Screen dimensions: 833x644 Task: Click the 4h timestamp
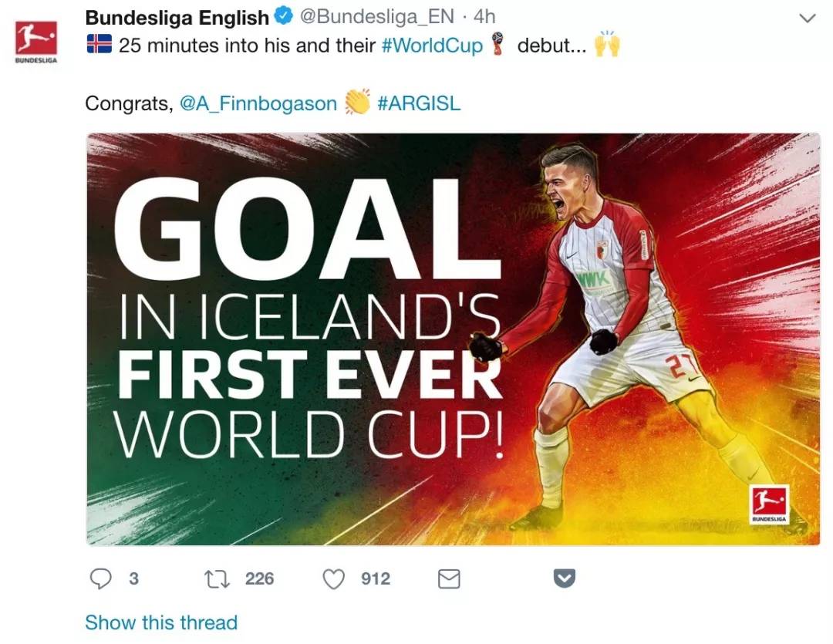tap(484, 16)
